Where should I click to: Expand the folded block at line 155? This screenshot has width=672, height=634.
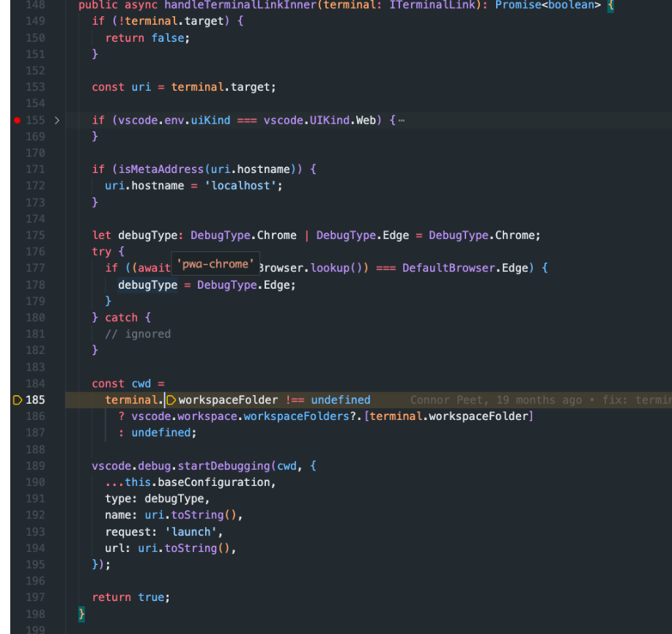point(57,120)
